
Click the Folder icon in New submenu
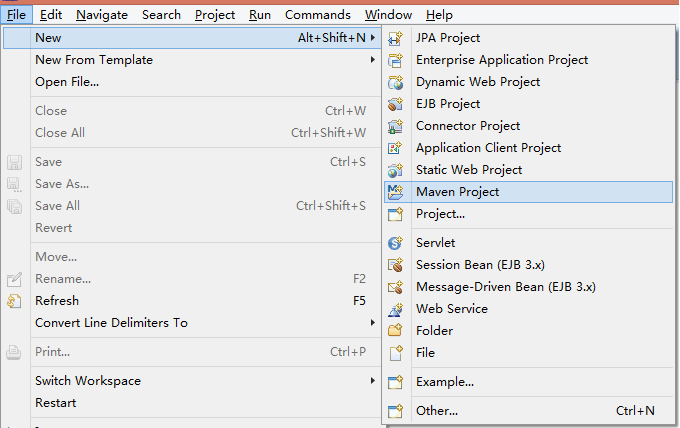coord(395,331)
